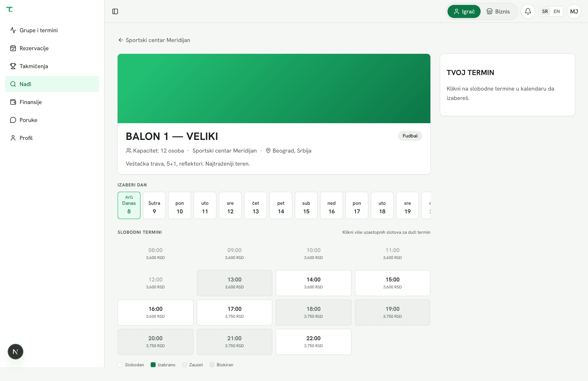
Task: Click the Poruke chat bubble icon
Action: click(13, 120)
